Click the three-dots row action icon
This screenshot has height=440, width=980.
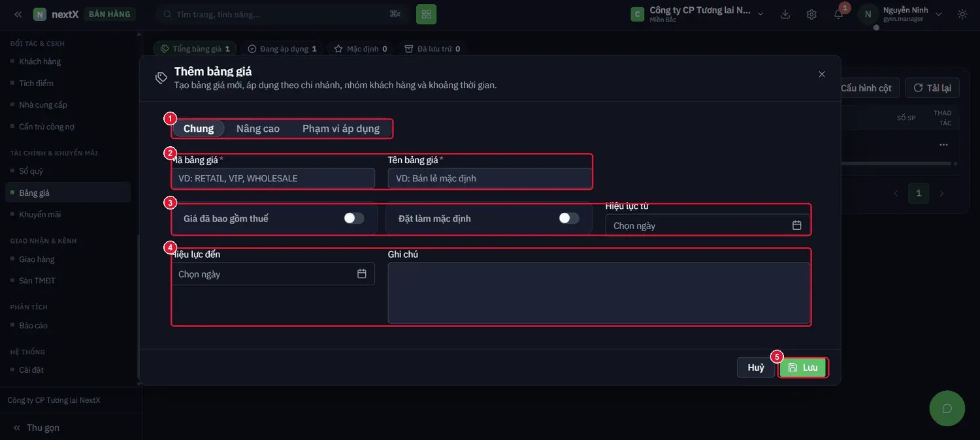tap(943, 144)
